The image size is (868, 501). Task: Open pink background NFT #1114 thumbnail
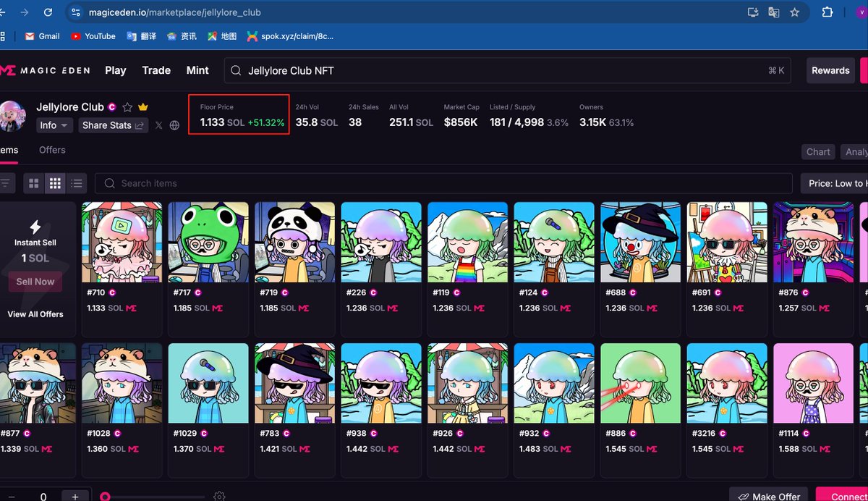pos(814,383)
